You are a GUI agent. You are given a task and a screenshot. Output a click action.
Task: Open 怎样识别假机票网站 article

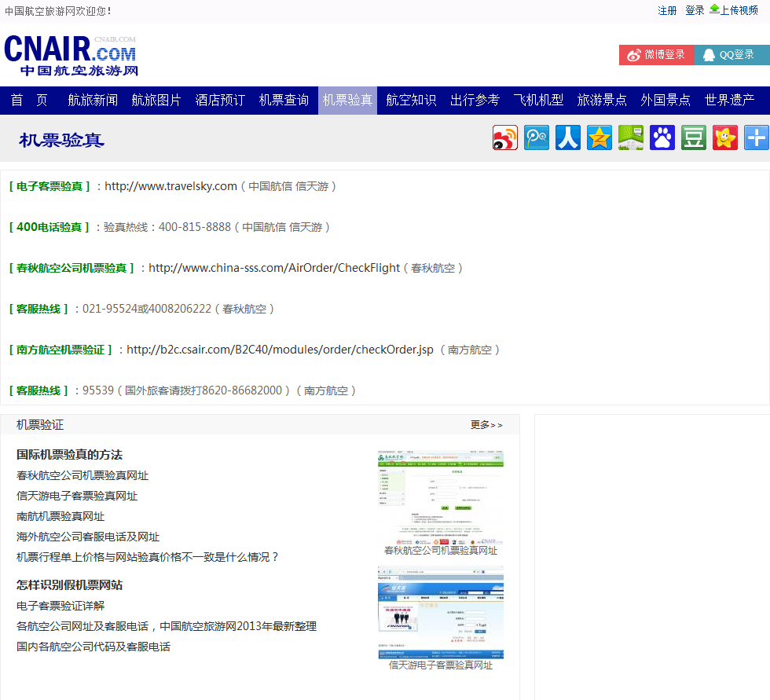pos(69,585)
